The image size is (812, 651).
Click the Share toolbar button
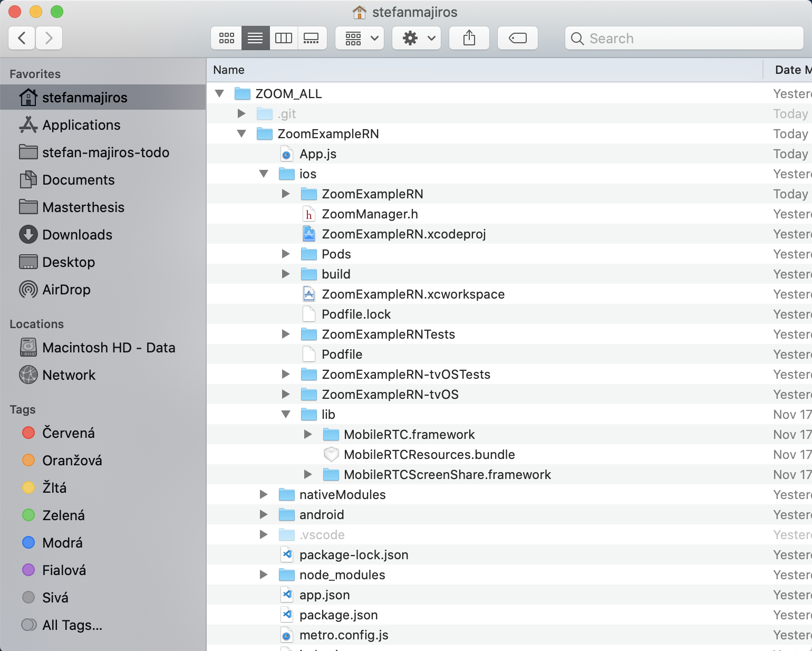click(x=469, y=38)
